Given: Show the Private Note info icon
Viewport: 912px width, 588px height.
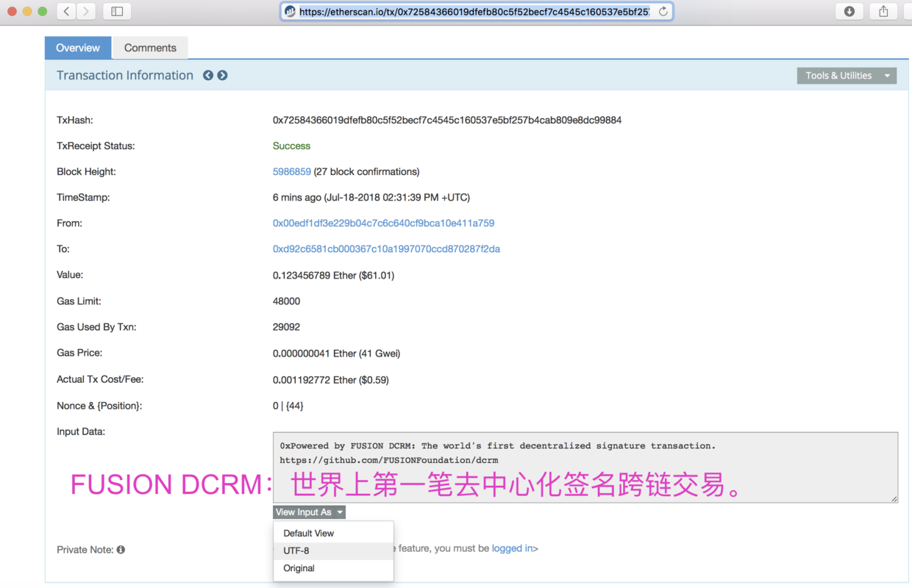Looking at the screenshot, I should coord(121,550).
